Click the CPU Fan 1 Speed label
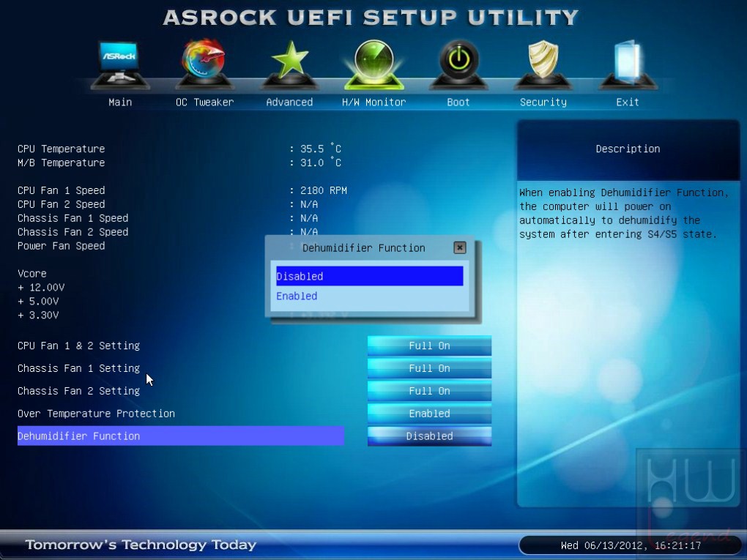 [61, 190]
